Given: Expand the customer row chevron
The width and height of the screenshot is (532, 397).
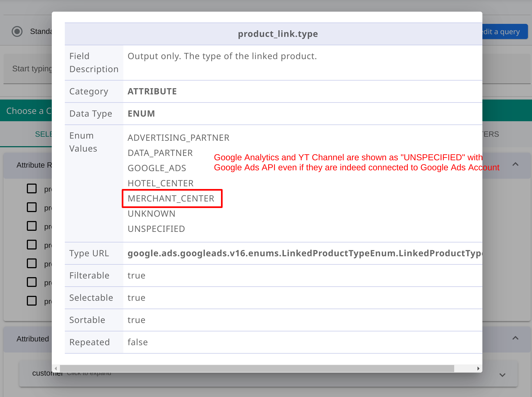Looking at the screenshot, I should (502, 375).
